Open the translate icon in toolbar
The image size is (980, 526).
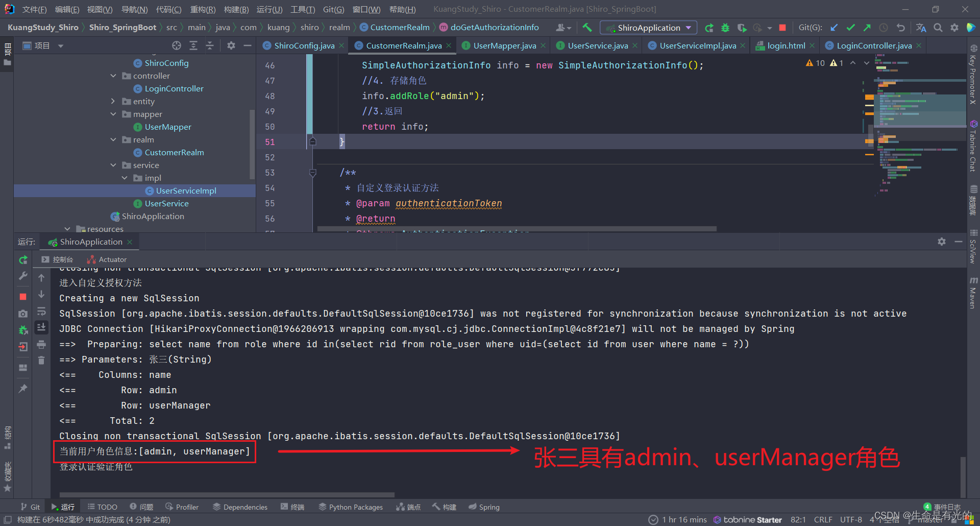[x=921, y=28]
